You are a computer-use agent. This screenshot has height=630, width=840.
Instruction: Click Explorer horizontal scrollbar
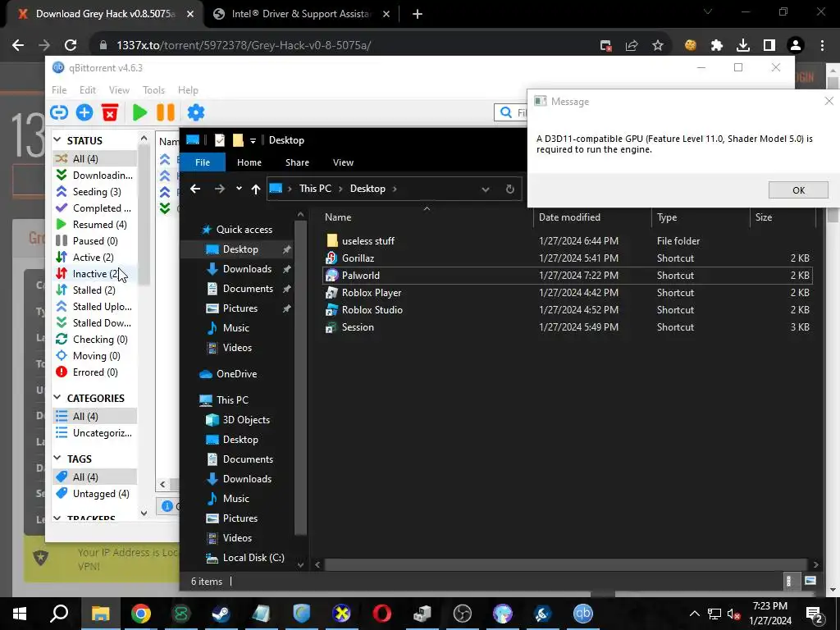566,564
